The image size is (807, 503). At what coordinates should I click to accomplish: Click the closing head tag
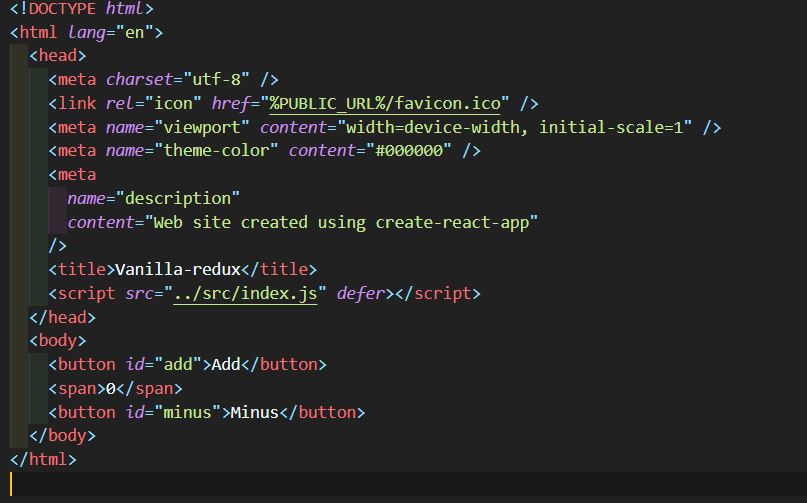[x=62, y=317]
